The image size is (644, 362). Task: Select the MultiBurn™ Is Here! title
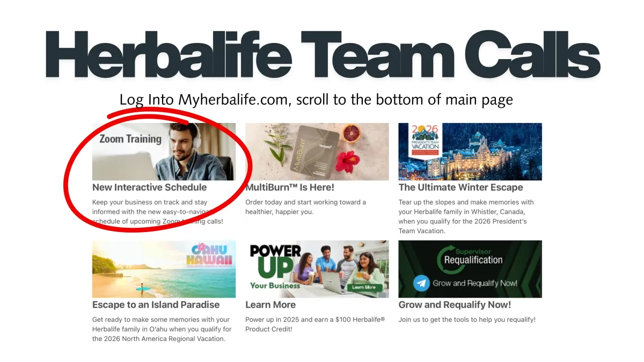coord(290,187)
